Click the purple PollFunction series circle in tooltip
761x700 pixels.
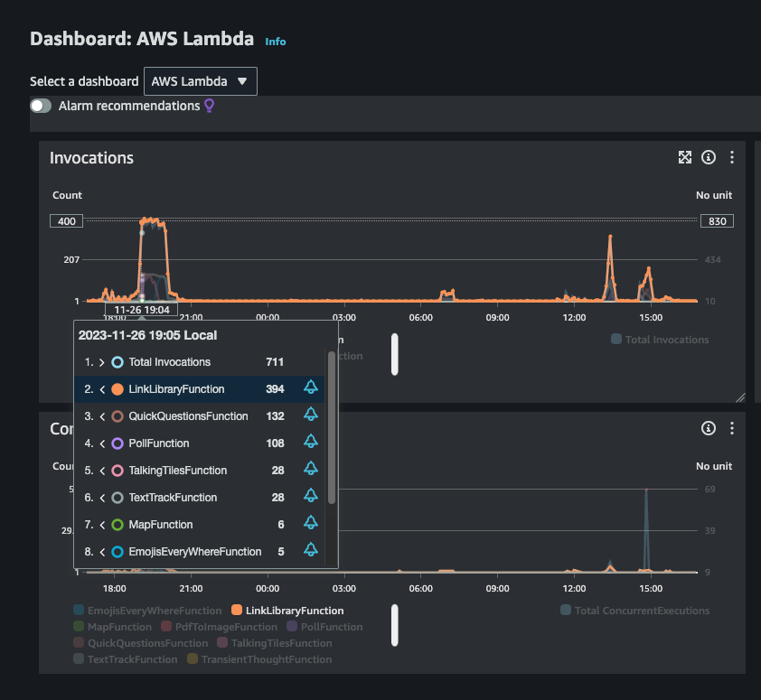tap(117, 443)
